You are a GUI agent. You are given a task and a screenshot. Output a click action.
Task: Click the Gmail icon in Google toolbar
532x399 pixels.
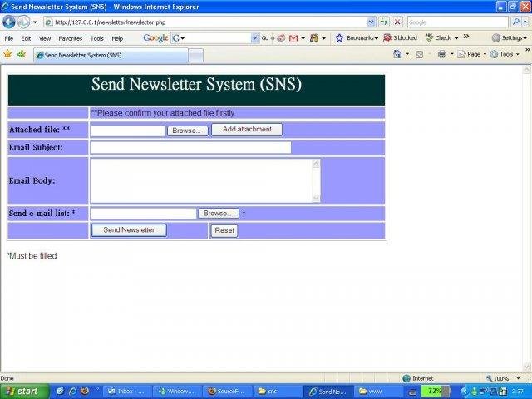point(293,38)
